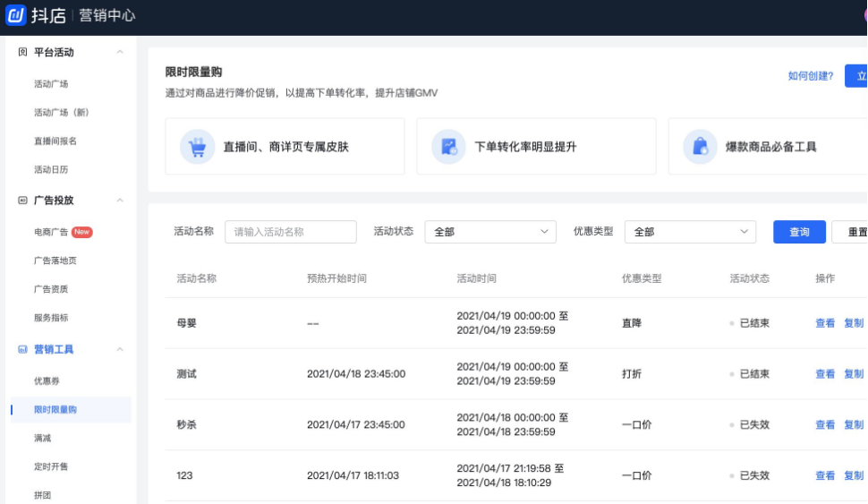This screenshot has height=504, width=868.
Task: Click the shopping cart icon on 直播间 card
Action: pos(197,147)
